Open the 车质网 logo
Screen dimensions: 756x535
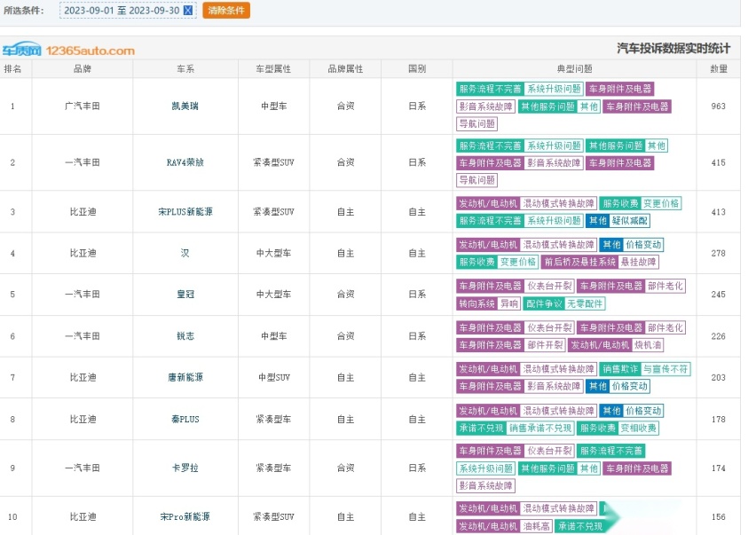(21, 49)
